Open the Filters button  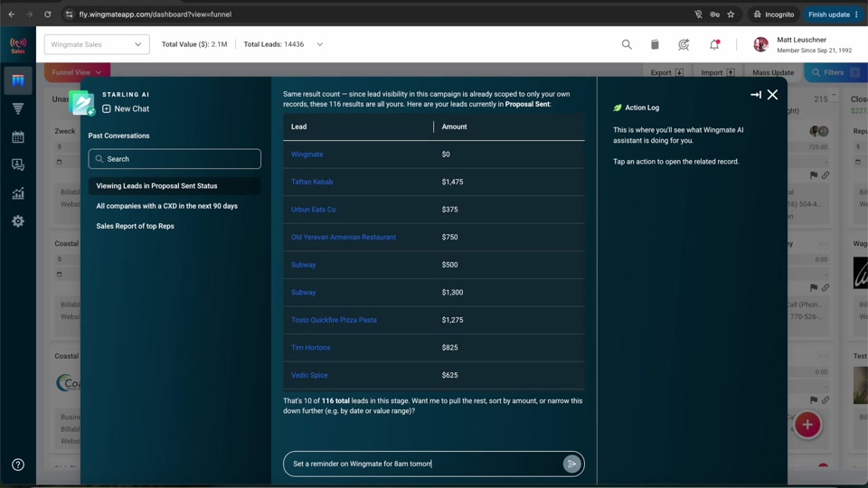coord(835,72)
